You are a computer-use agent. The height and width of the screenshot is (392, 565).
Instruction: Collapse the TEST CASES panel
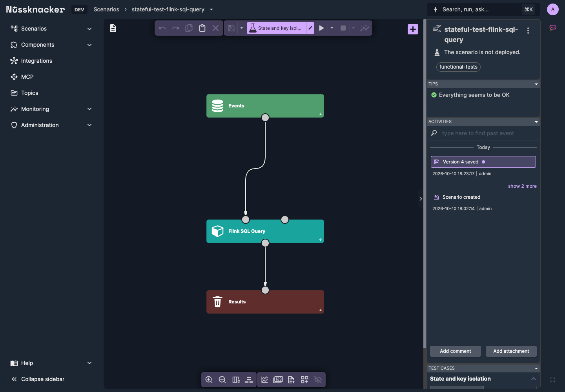536,368
